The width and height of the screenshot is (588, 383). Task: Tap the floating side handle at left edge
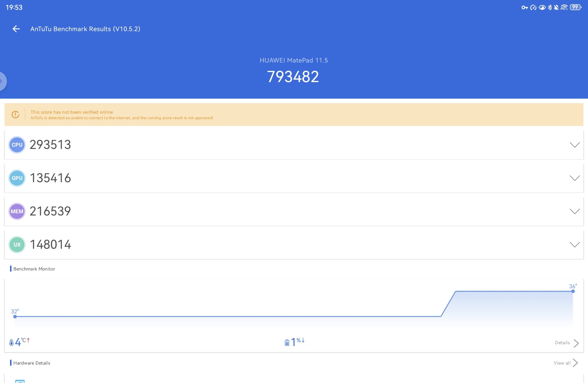click(x=3, y=81)
